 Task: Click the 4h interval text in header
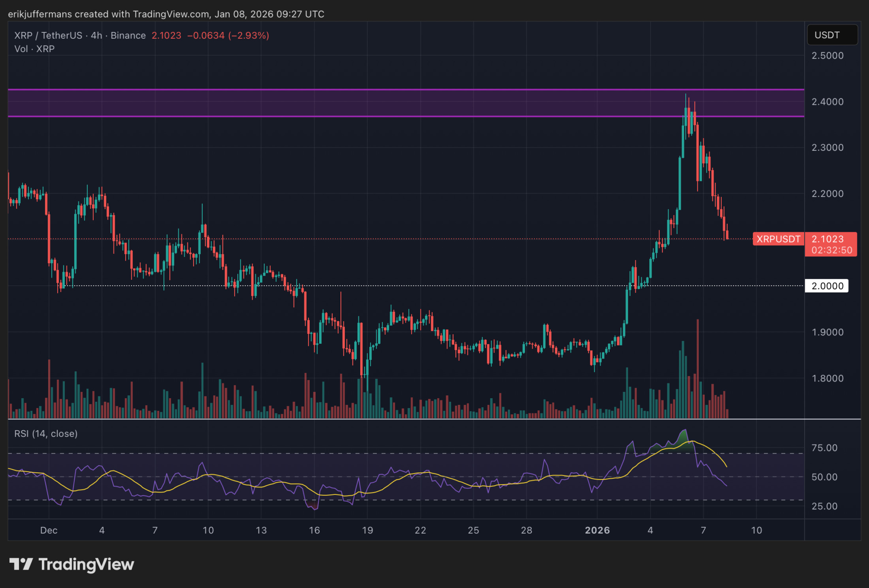pyautogui.click(x=96, y=36)
